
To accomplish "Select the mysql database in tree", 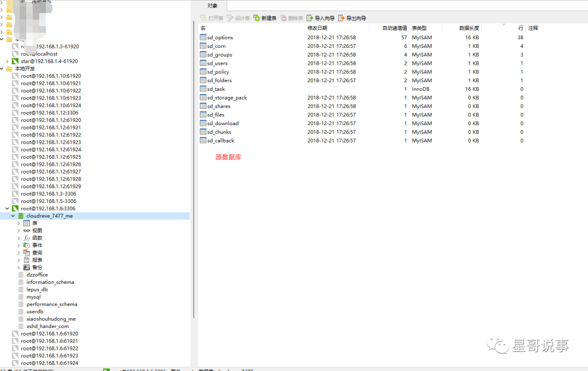I will 33,297.
